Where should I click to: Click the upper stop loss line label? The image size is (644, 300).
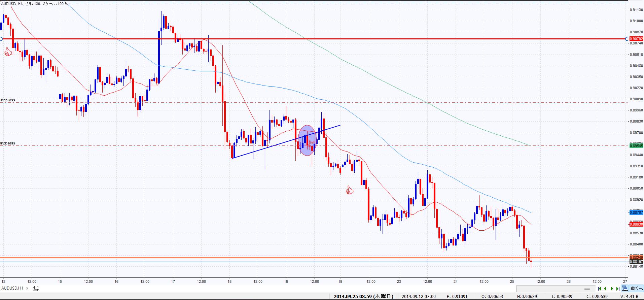(x=8, y=100)
